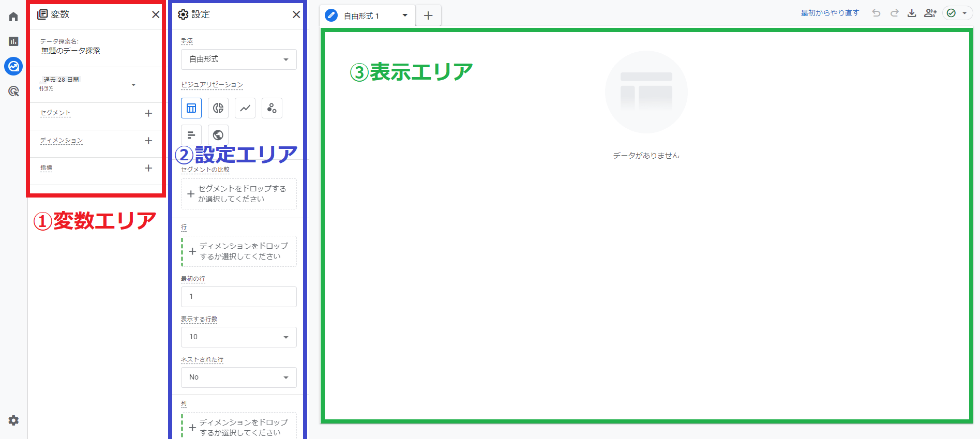Click the 最初からやり直す link
The image size is (980, 439).
[x=830, y=13]
